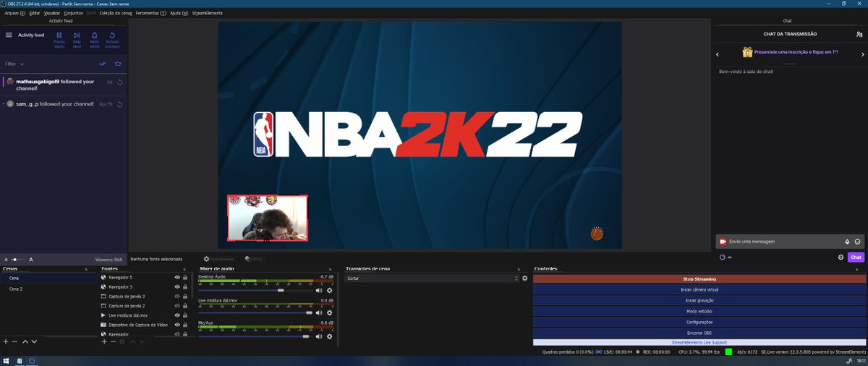Mark all activities as read with double-check icon
The width and height of the screenshot is (868, 366).
coord(103,64)
